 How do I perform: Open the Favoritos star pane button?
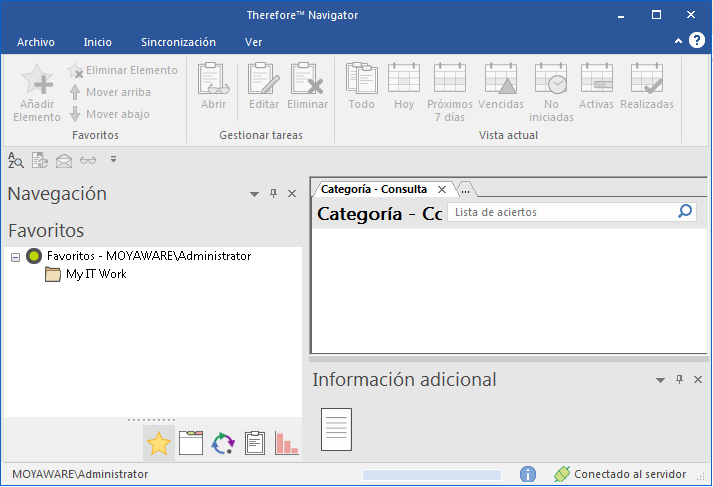pyautogui.click(x=159, y=443)
